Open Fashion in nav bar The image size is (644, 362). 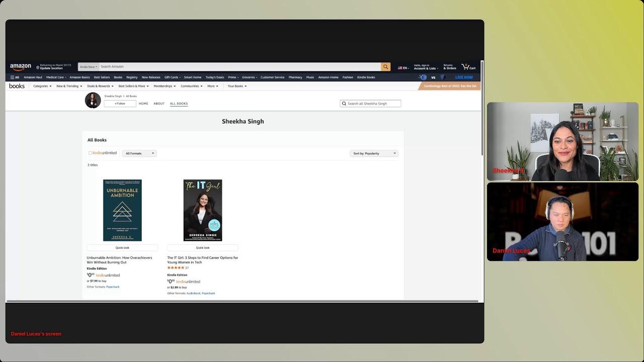348,77
